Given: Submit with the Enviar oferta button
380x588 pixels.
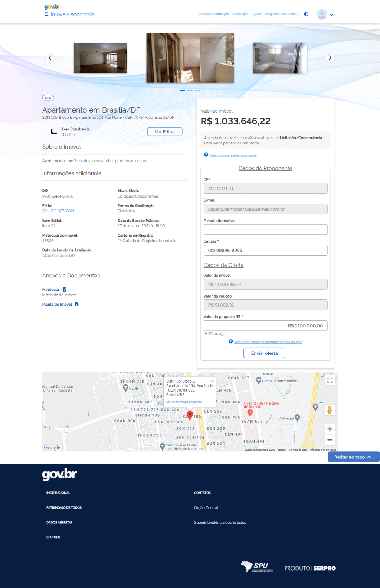Looking at the screenshot, I should [x=264, y=353].
